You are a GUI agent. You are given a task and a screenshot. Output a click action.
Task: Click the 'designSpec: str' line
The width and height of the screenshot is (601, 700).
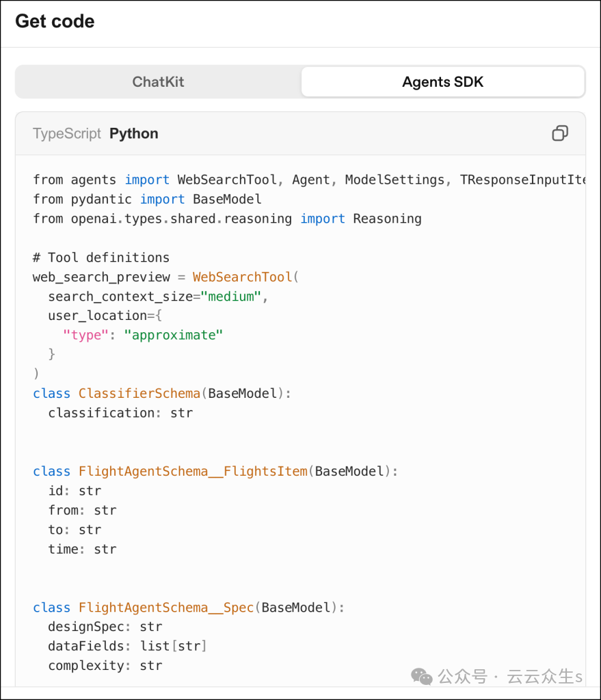click(x=105, y=627)
